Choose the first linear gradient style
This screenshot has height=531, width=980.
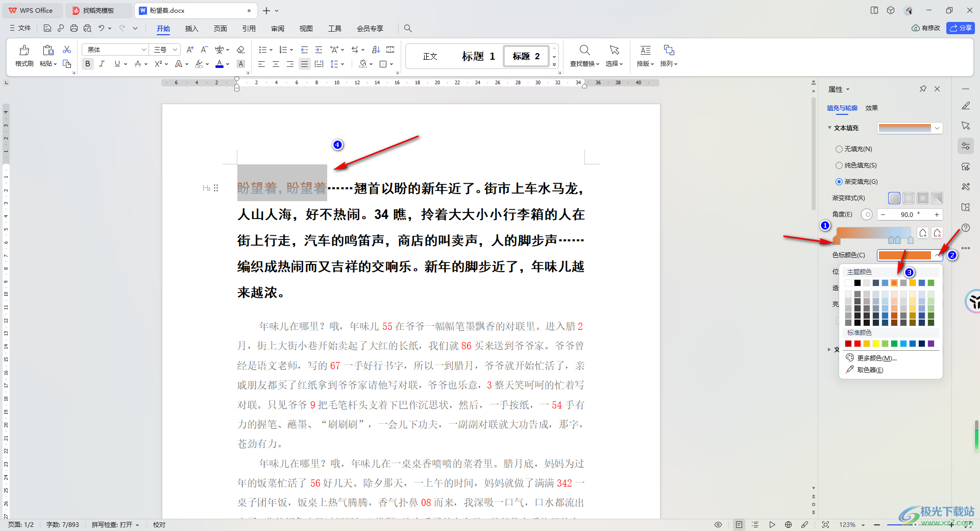coord(894,198)
